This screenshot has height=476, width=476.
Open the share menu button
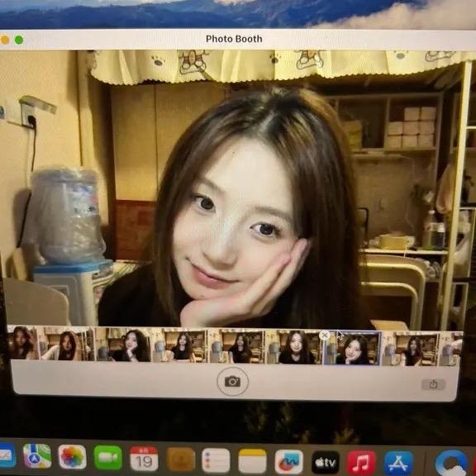point(433,384)
